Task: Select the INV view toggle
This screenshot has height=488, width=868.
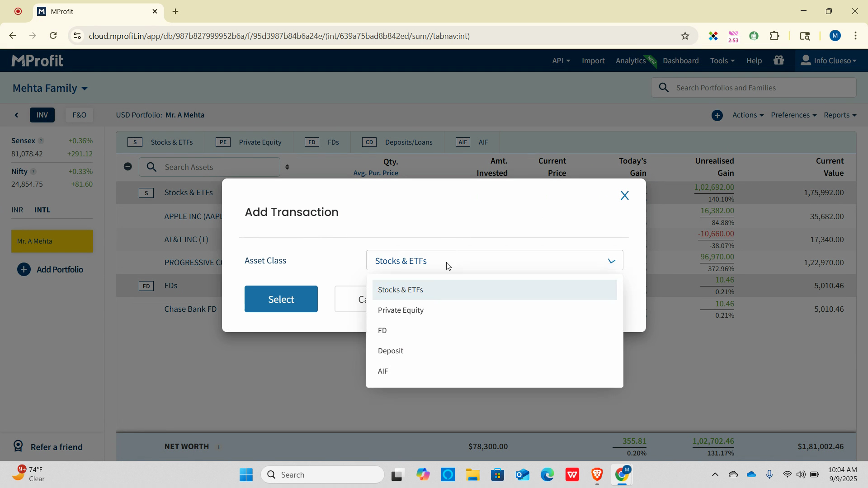Action: click(x=42, y=115)
